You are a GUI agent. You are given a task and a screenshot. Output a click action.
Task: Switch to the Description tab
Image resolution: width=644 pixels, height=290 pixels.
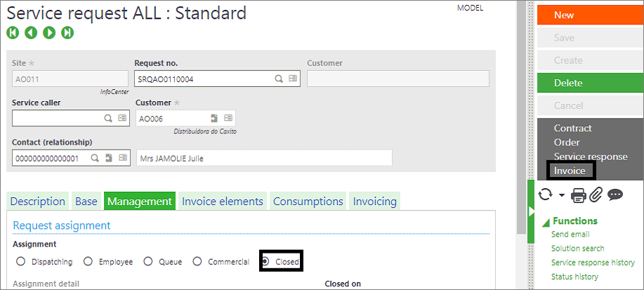(38, 202)
